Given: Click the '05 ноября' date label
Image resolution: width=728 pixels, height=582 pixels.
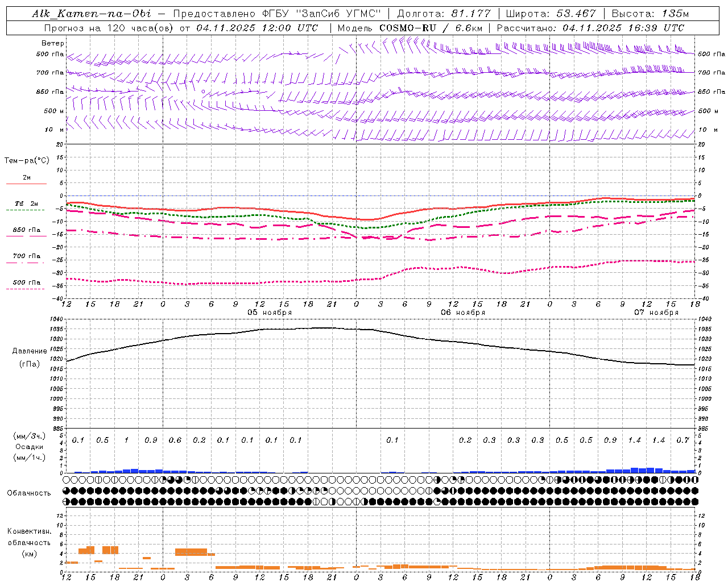Looking at the screenshot, I should point(270,313).
